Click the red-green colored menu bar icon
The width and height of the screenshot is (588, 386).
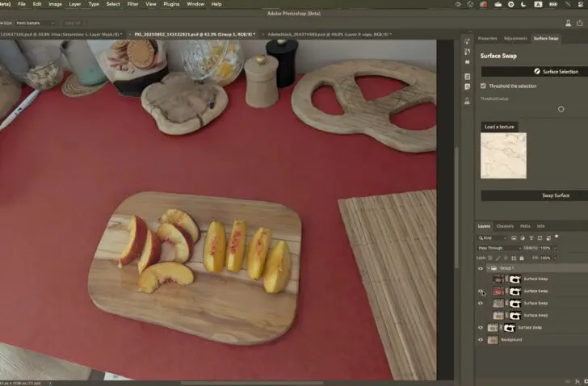pyautogui.click(x=484, y=5)
